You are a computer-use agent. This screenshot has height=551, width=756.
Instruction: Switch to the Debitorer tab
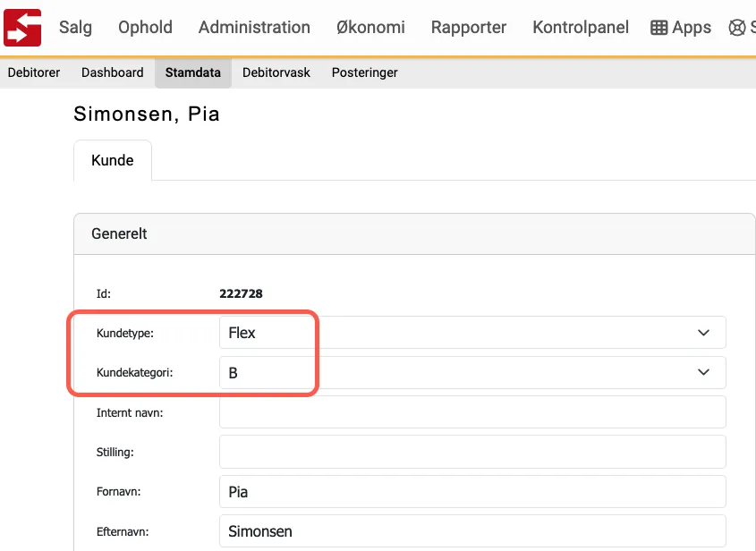point(33,72)
